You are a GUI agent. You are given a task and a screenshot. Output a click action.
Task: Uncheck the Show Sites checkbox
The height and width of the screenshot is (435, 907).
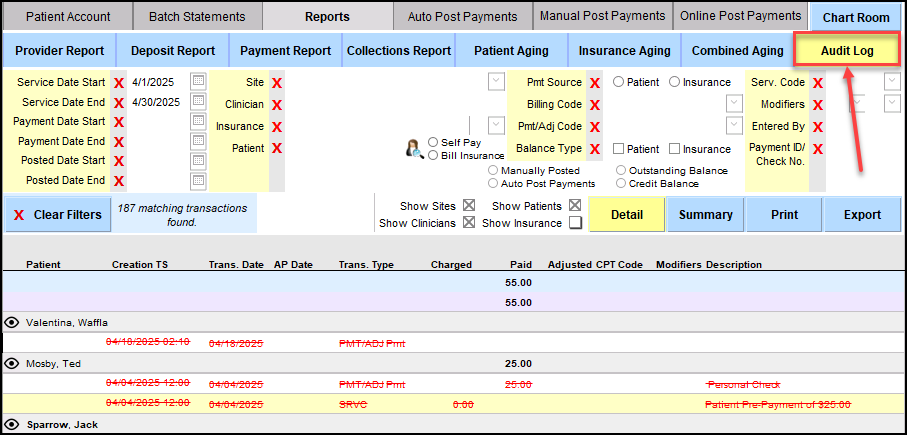click(x=469, y=205)
